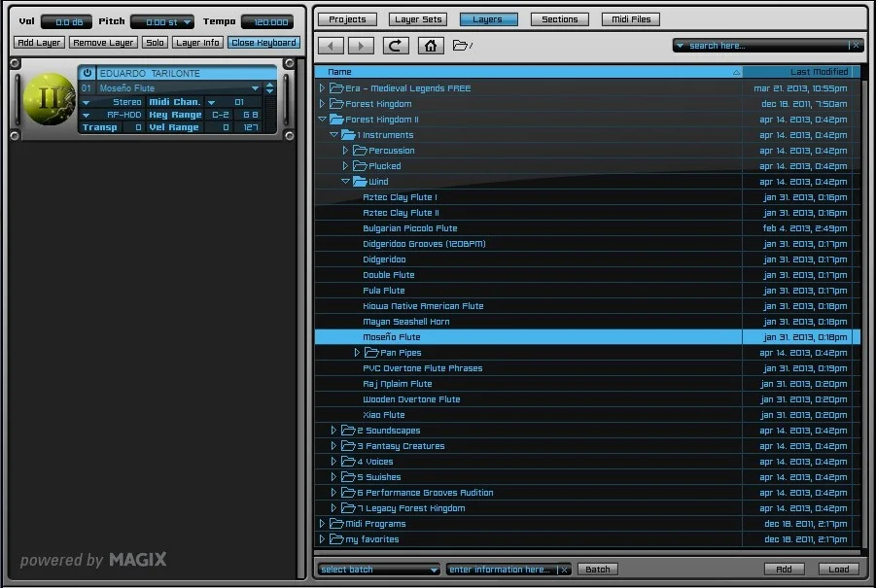Viewport: 876px width, 588px height.
Task: Select the Xiao Flute instrument
Action: (x=384, y=414)
